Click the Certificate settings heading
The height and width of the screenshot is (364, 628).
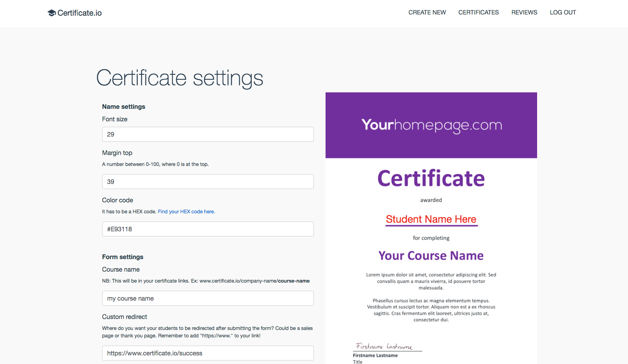(179, 78)
